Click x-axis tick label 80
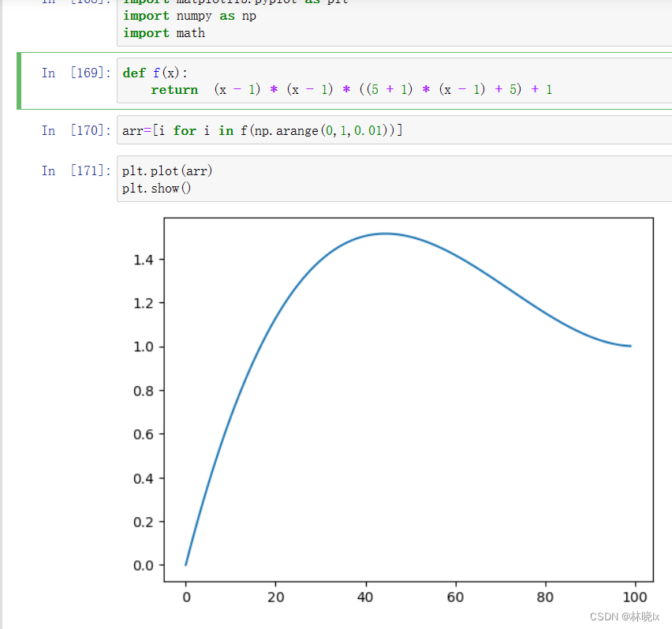This screenshot has width=672, height=629. pyautogui.click(x=545, y=597)
